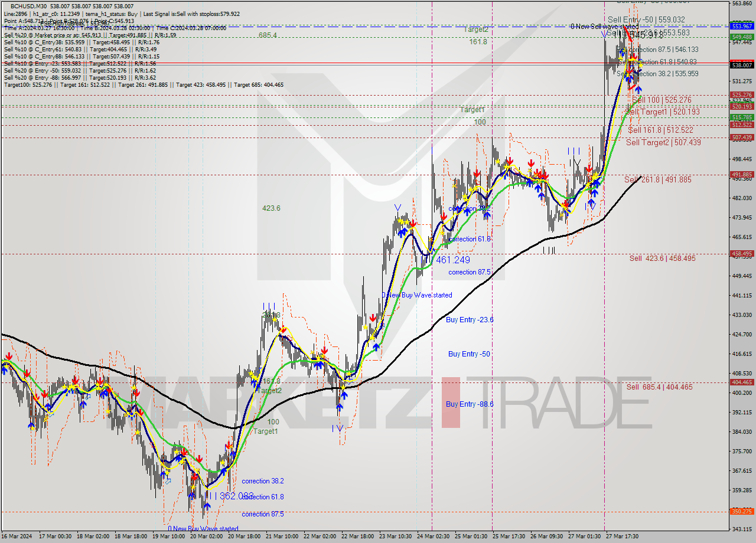The height and width of the screenshot is (543, 756).
Task: Click the 'Buy Entry -50' label
Action: 469,354
